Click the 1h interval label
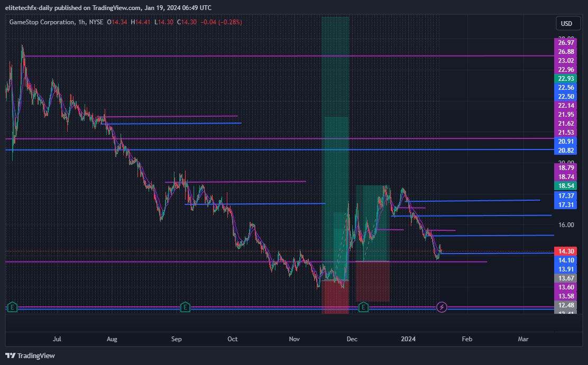 click(x=81, y=22)
